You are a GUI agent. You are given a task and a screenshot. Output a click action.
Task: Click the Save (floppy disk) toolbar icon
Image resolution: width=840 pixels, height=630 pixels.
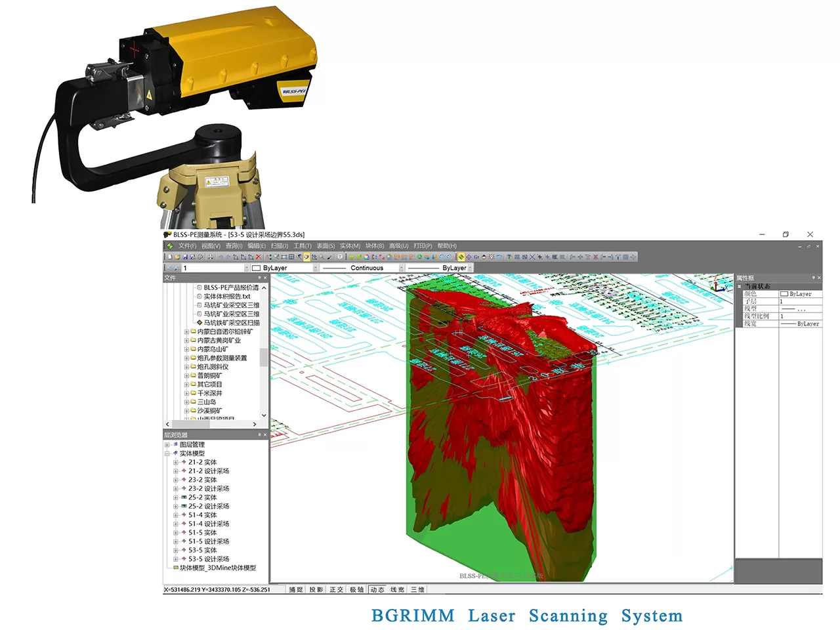pyautogui.click(x=185, y=257)
